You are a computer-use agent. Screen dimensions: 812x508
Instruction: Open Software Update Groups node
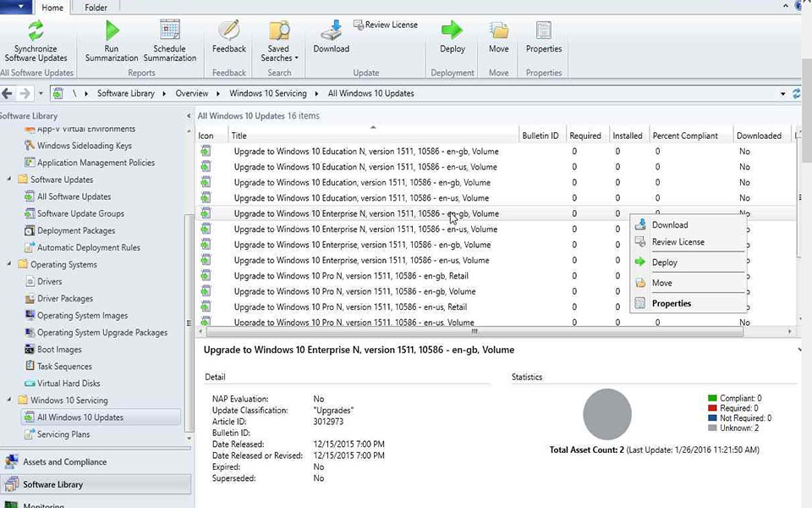74,213
